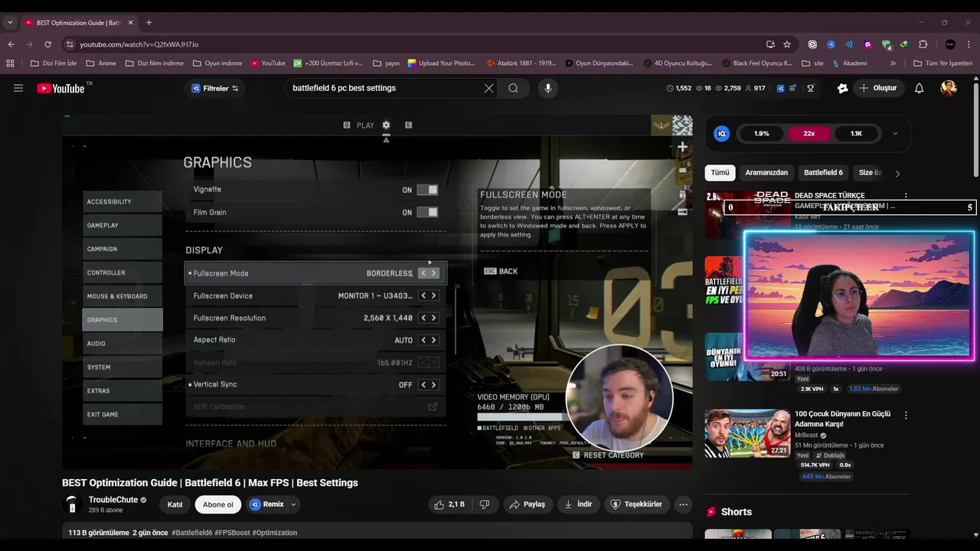Open the green shield extension with badge 4
Image resolution: width=980 pixels, height=551 pixels.
[x=886, y=44]
